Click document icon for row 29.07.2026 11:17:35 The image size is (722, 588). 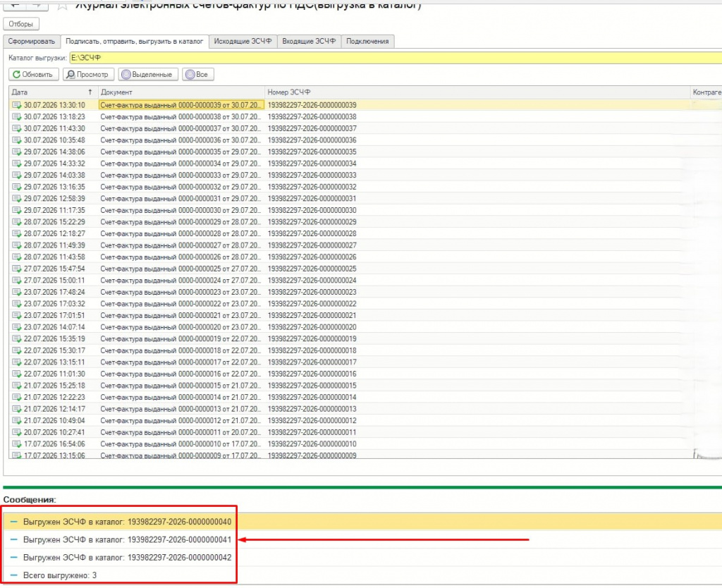pyautogui.click(x=17, y=210)
